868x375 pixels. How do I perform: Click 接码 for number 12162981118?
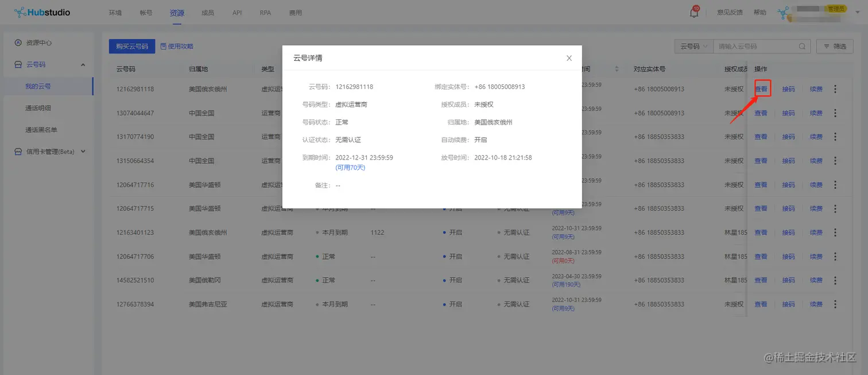(788, 89)
